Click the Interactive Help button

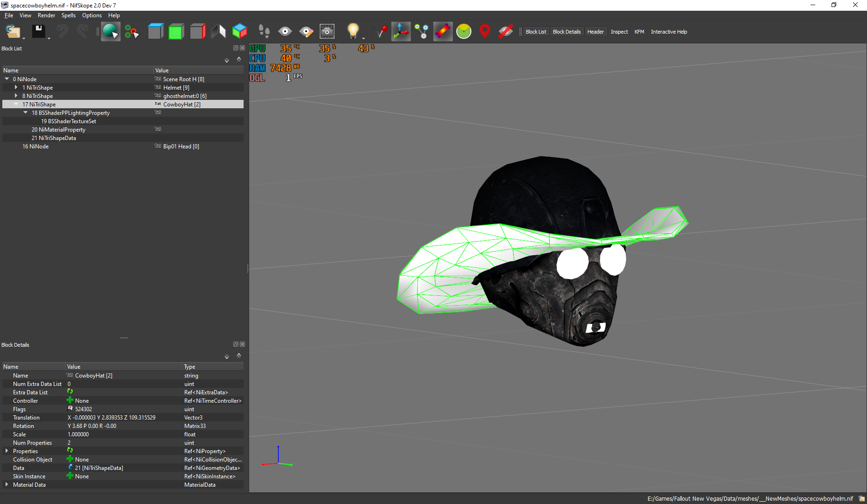[669, 32]
